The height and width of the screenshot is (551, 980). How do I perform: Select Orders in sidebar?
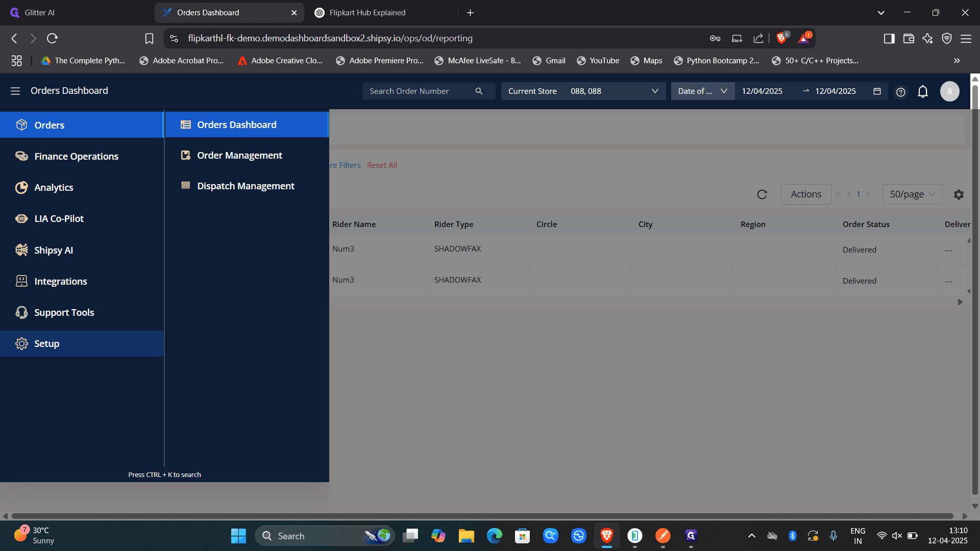pos(82,125)
